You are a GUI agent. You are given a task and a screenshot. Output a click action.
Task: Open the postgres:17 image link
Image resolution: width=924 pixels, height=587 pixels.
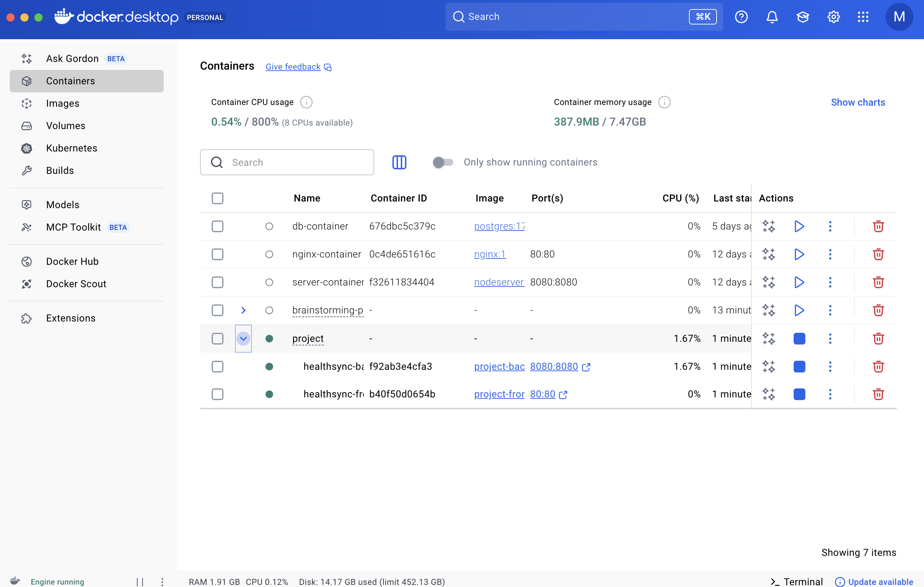coord(499,226)
